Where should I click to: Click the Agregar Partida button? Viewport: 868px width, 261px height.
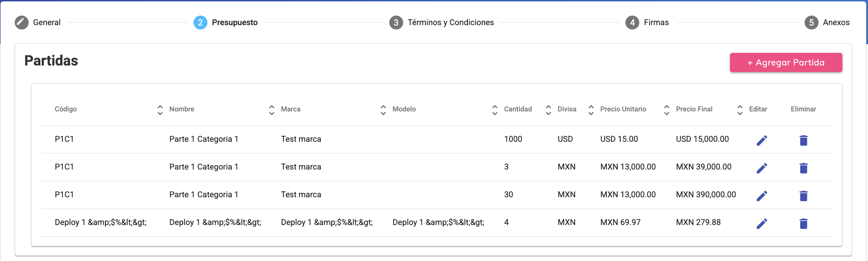tap(786, 62)
